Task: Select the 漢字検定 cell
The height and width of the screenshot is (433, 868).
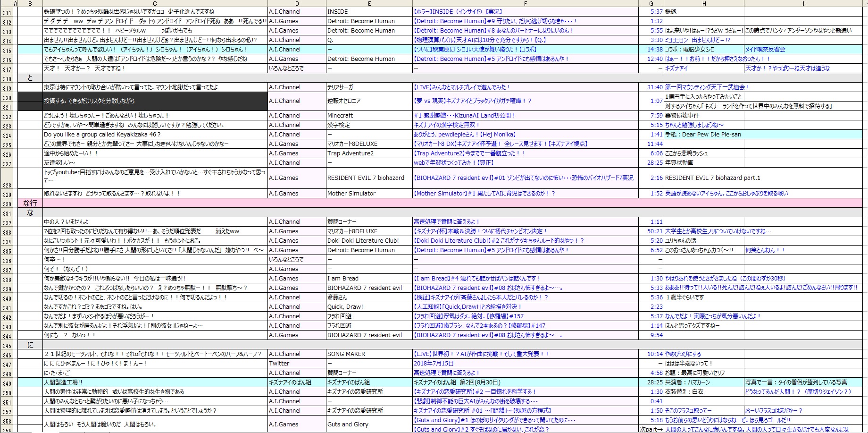Action: [x=369, y=125]
